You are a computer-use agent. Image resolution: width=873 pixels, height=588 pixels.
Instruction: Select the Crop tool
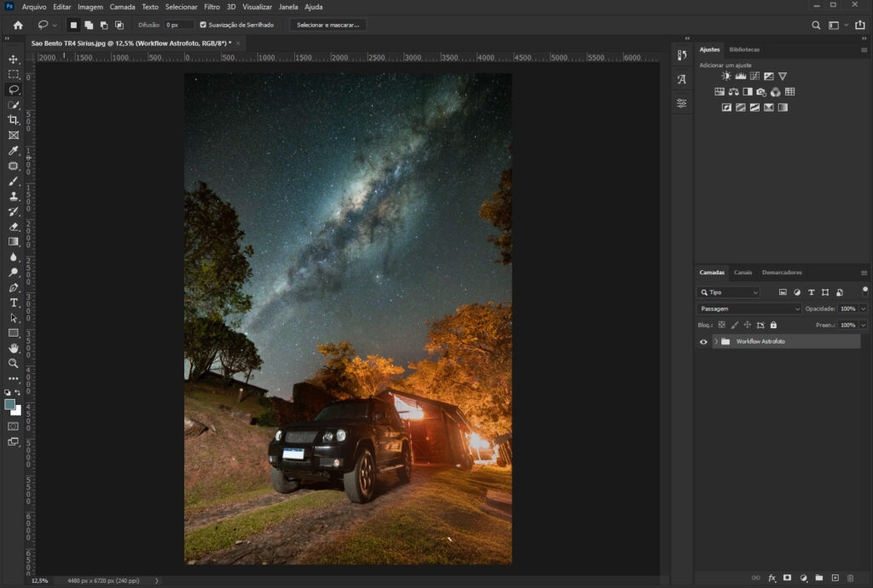(x=14, y=120)
